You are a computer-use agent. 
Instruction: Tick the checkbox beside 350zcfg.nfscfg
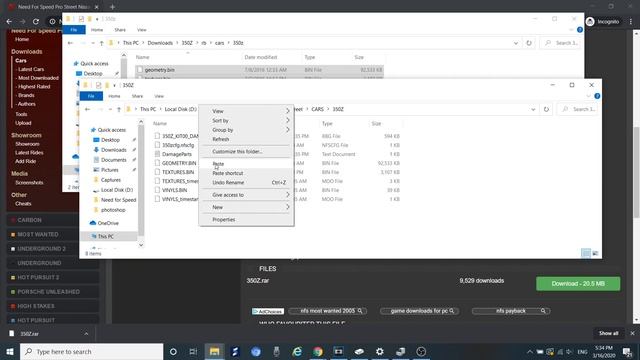pos(157,145)
